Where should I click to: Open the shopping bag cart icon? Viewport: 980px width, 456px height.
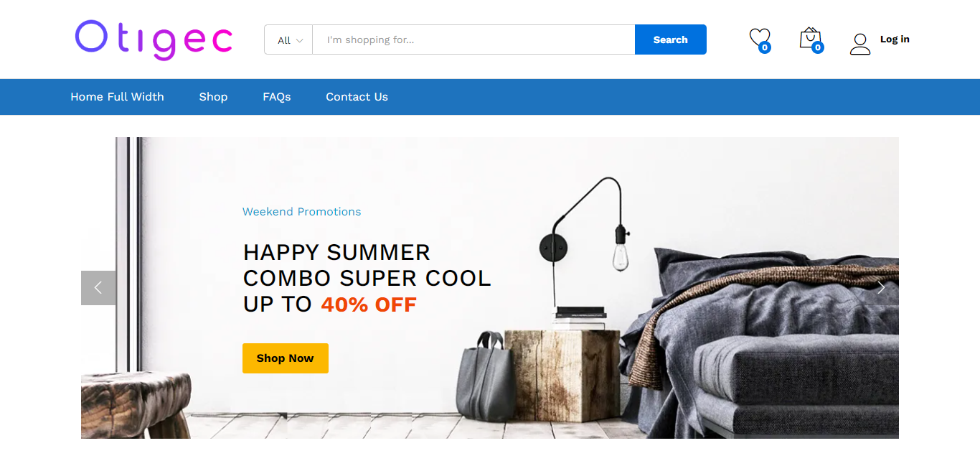tap(810, 38)
